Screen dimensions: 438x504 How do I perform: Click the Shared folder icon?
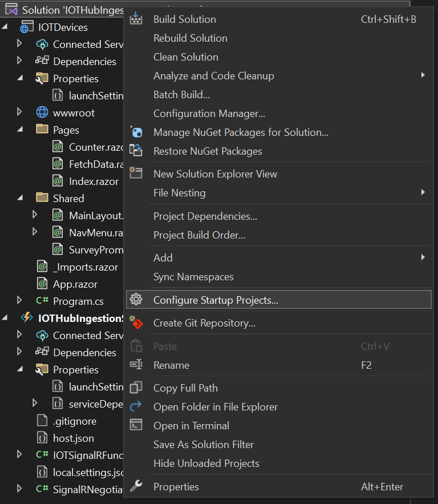(x=42, y=197)
